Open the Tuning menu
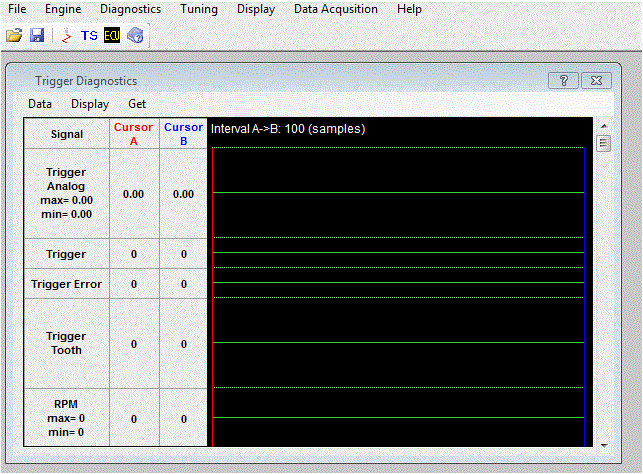643x474 pixels. 199,9
